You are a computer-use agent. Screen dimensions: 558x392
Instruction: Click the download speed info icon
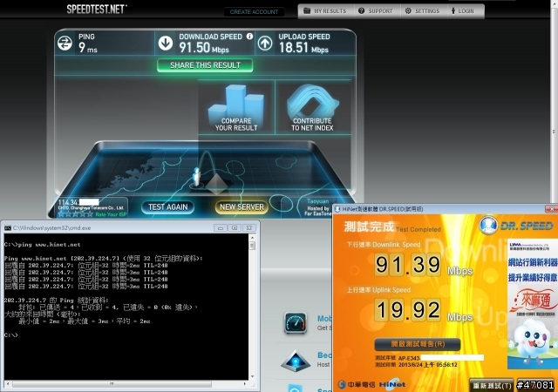click(x=250, y=37)
